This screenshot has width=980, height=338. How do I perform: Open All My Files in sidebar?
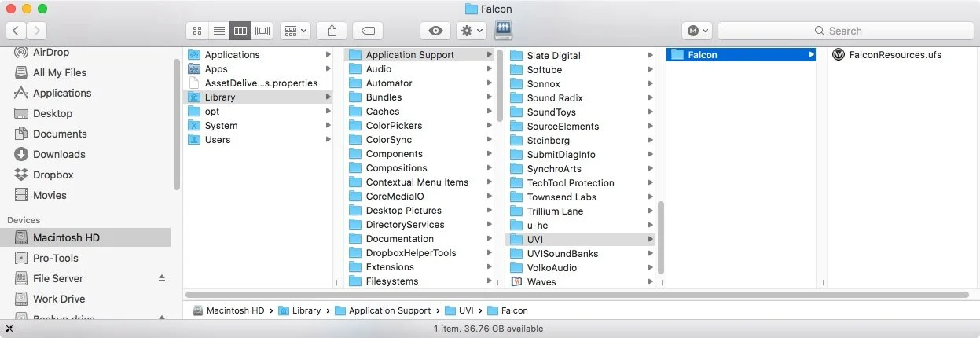pyautogui.click(x=60, y=72)
